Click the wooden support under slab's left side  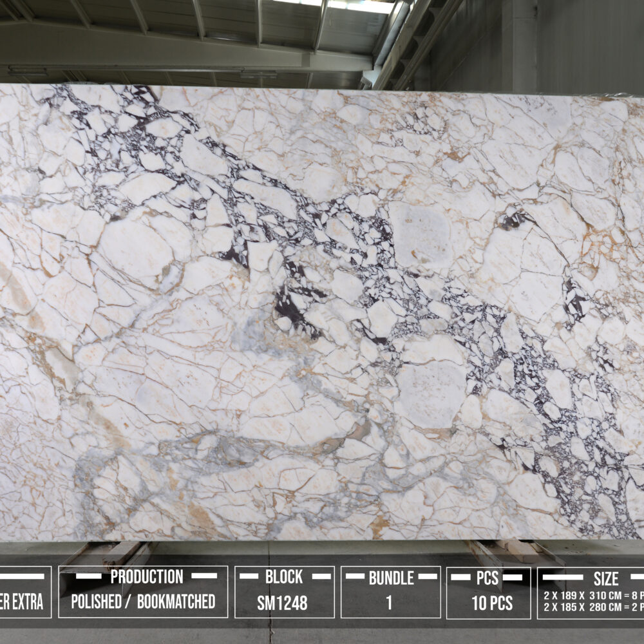coord(122,553)
